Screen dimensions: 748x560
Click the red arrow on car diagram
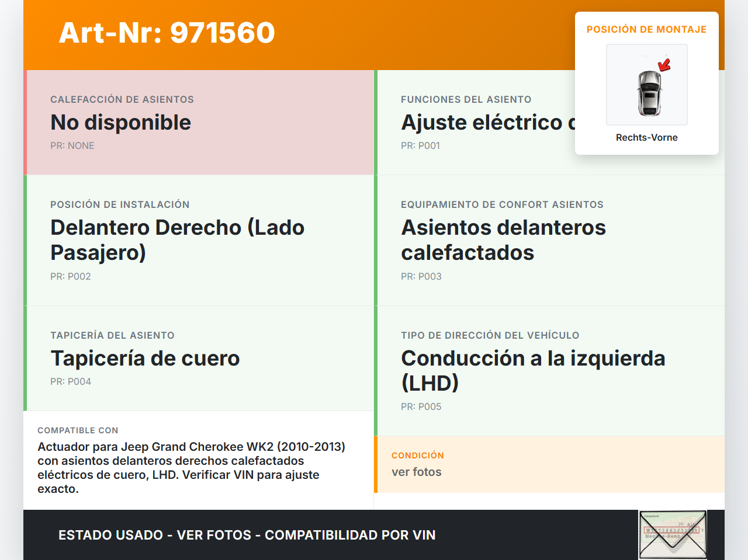tap(664, 64)
